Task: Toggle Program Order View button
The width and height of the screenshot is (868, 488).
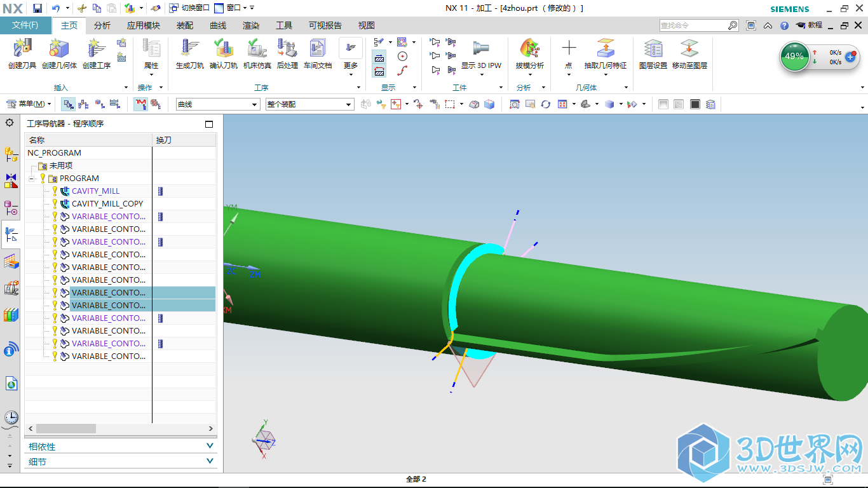Action: pyautogui.click(x=68, y=104)
